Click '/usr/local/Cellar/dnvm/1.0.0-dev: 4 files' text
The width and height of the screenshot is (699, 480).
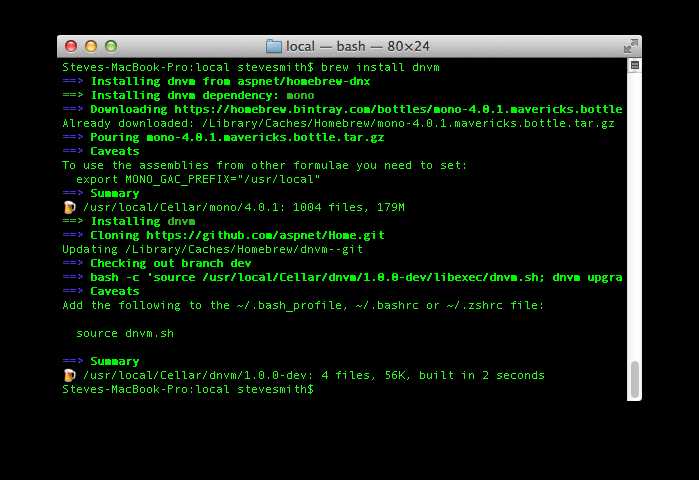(314, 375)
